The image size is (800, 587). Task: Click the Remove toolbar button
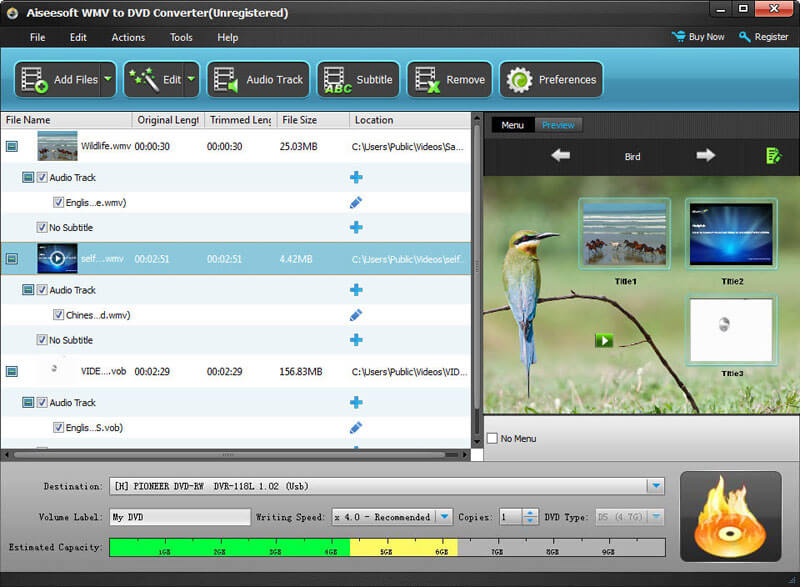coord(449,80)
